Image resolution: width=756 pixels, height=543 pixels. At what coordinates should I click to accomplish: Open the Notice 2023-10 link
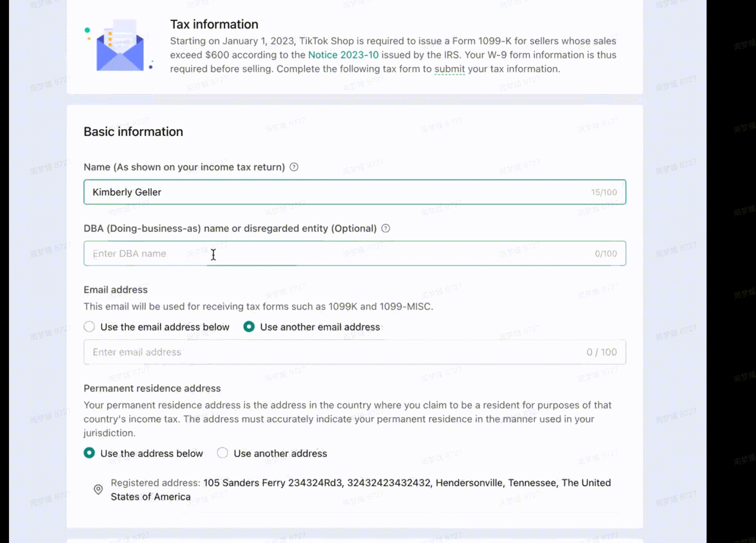[x=343, y=55]
